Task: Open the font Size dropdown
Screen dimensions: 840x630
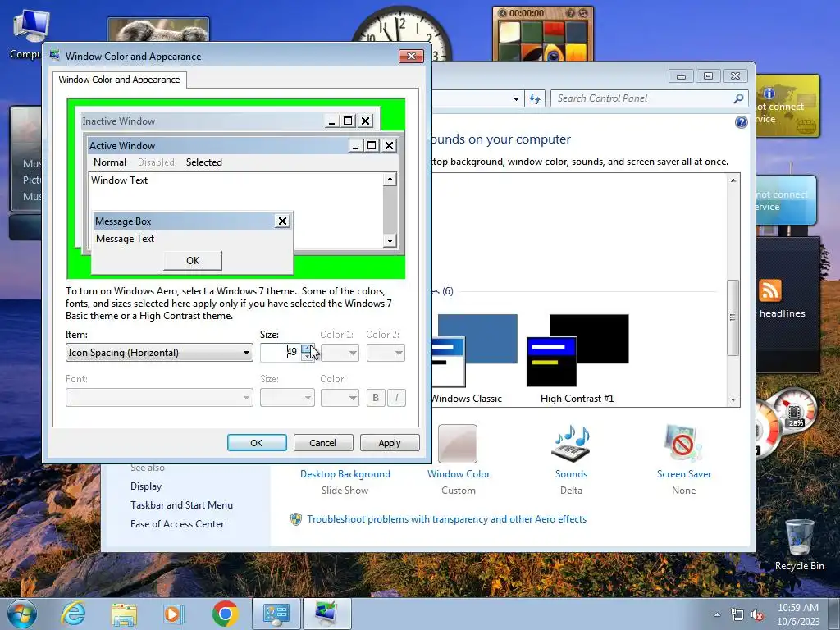Action: point(287,398)
